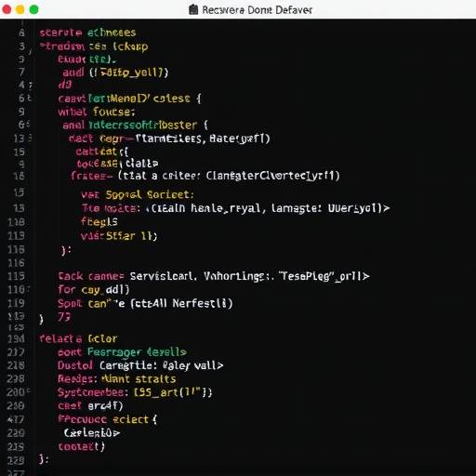Screen dimensions: 476x476
Task: Click the 'Caregrtle:' text in the code
Action: 128,365
